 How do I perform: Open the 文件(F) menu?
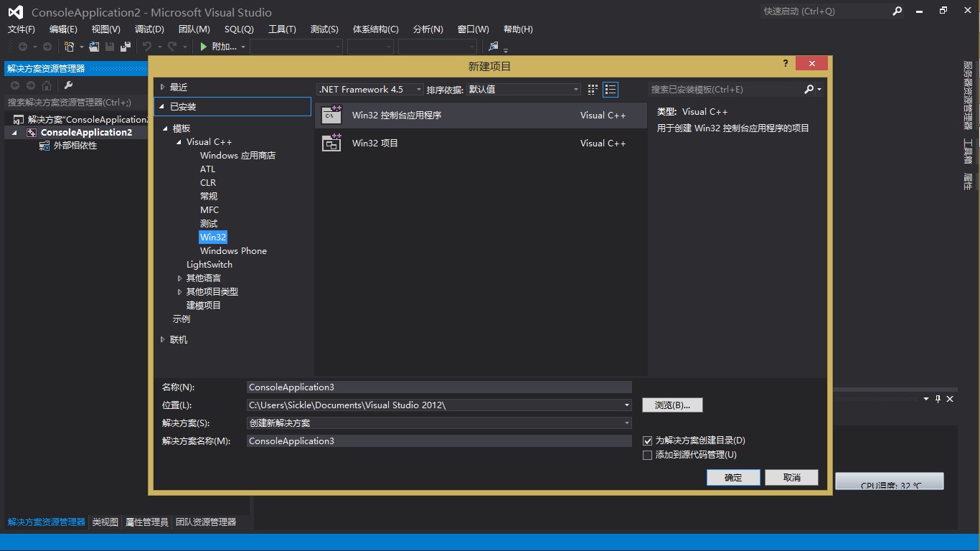(22, 29)
